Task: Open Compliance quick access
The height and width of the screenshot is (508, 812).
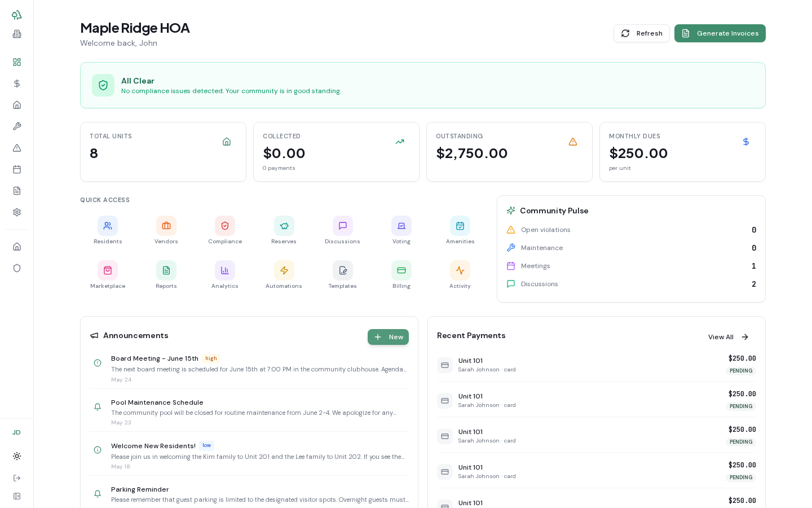Action: [x=225, y=230]
